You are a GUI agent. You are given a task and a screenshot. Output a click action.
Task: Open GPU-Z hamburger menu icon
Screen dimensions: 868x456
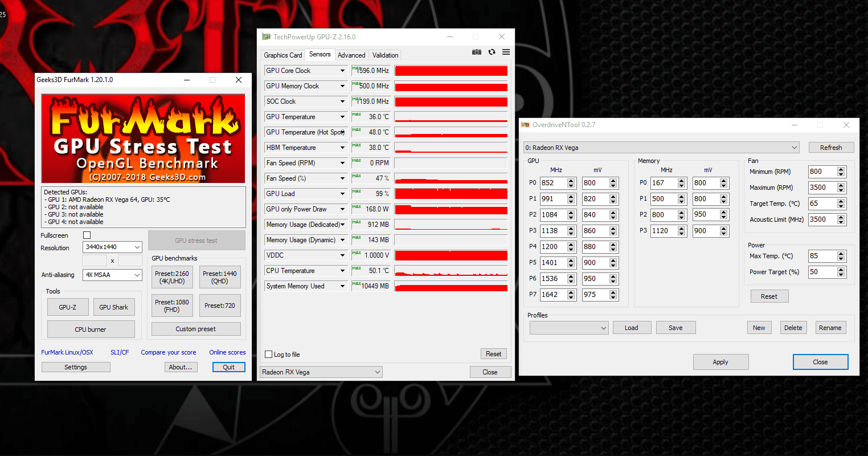[506, 52]
